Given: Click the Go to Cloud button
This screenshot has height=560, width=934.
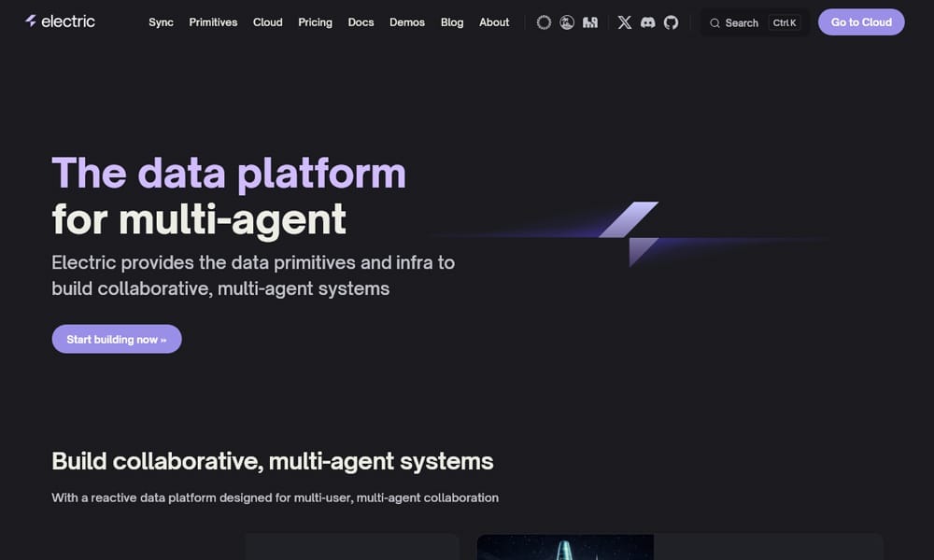Looking at the screenshot, I should pyautogui.click(x=861, y=22).
